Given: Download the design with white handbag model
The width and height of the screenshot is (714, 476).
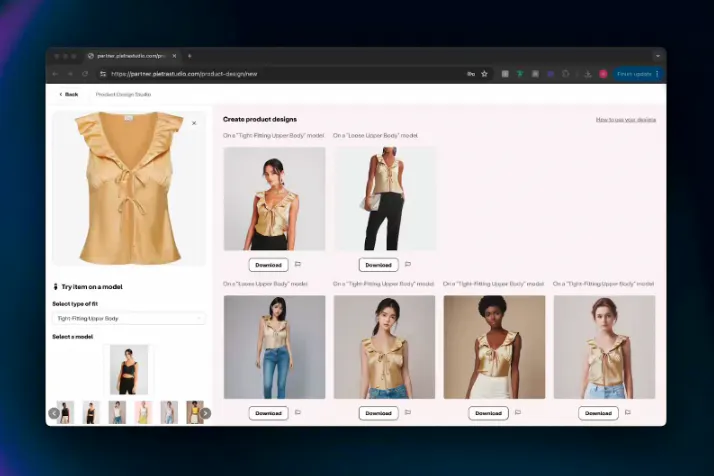Looking at the screenshot, I should tap(378, 265).
